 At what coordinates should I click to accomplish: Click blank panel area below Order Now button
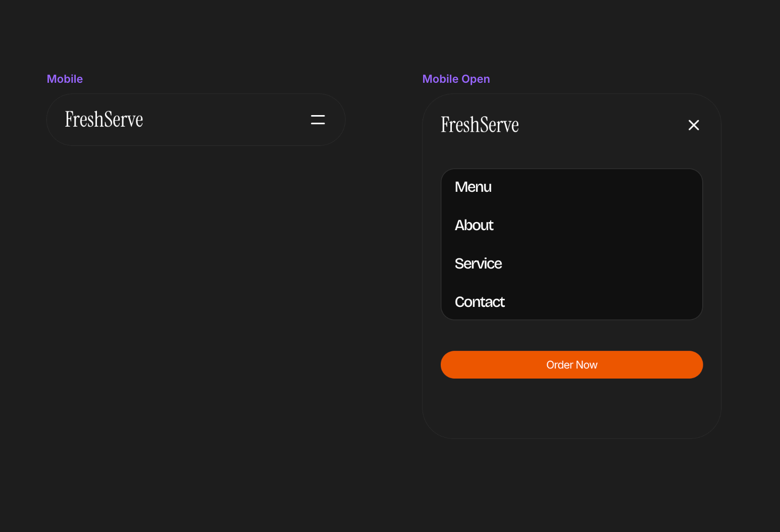[571, 409]
